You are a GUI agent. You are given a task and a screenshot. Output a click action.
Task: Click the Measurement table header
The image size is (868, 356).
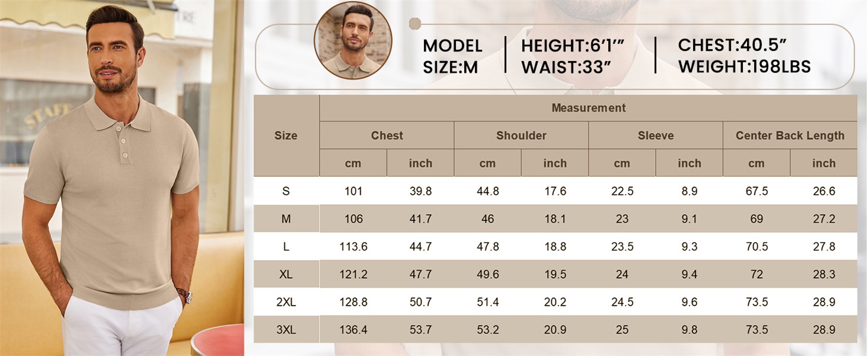588,108
